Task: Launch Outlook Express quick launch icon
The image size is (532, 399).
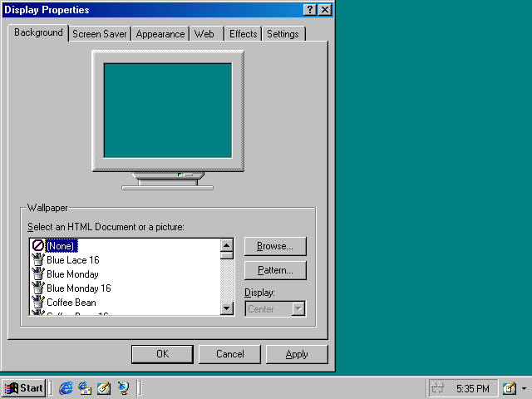Action: 85,388
